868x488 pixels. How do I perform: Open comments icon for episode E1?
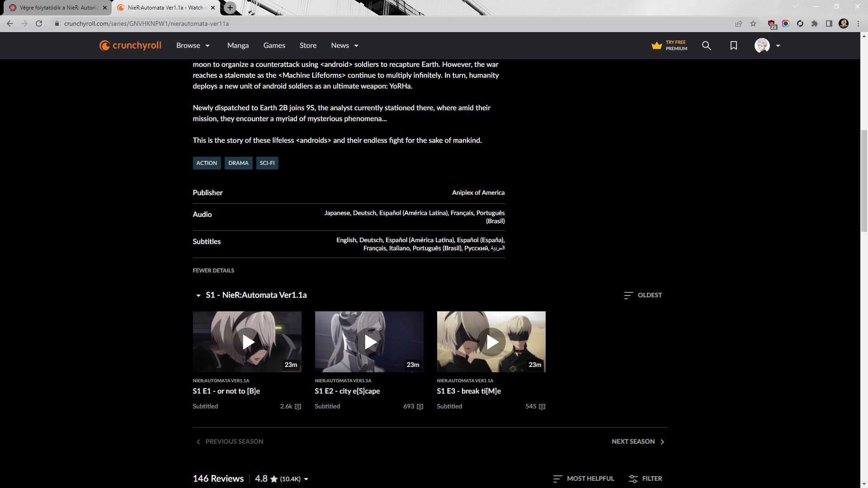(298, 407)
